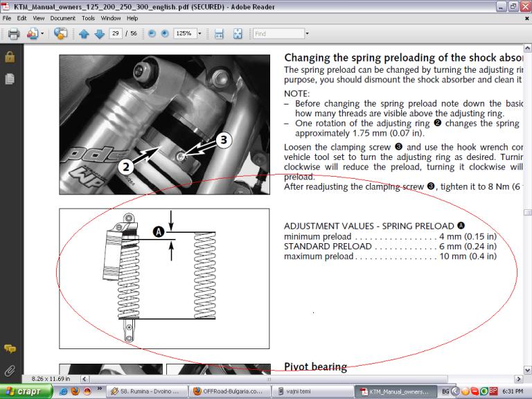Click the security padlock panel icon

pyautogui.click(x=10, y=57)
